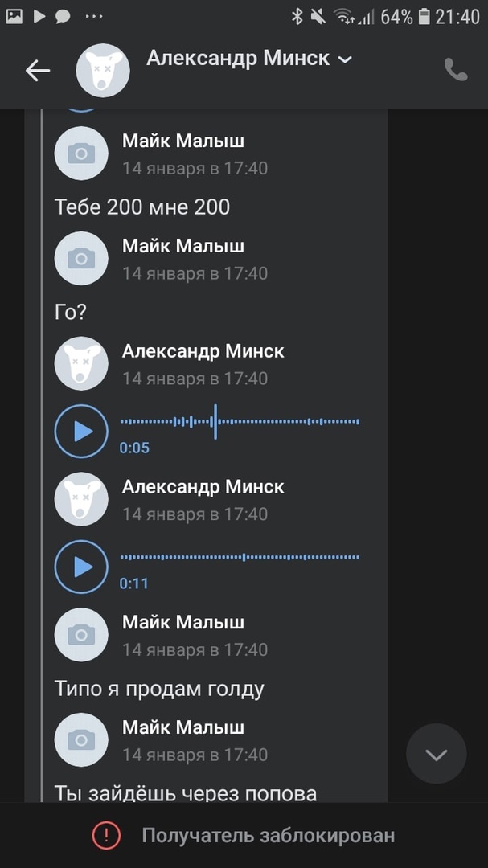The image size is (488, 868).
Task: Open Александр Минск avatar above 0:11 voice message
Action: [x=81, y=499]
